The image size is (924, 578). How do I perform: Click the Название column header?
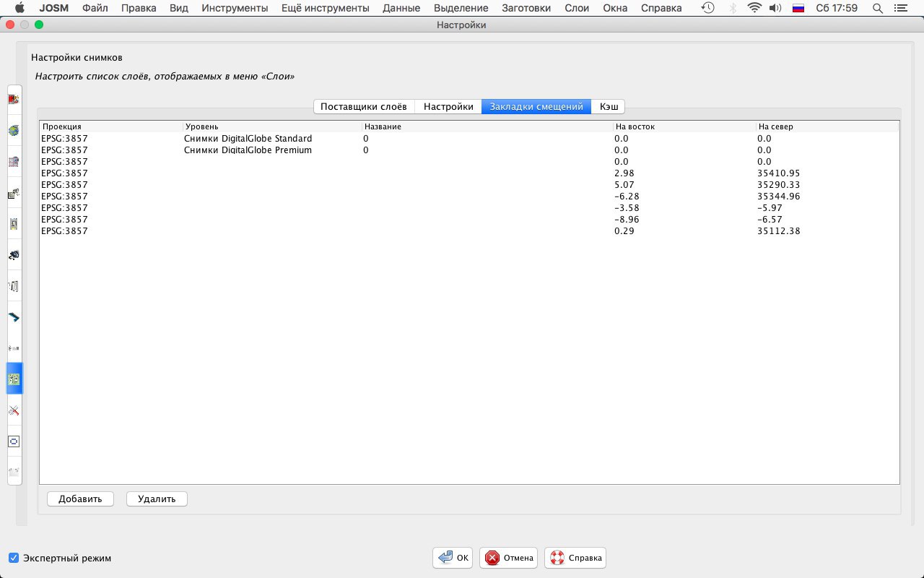tap(487, 126)
